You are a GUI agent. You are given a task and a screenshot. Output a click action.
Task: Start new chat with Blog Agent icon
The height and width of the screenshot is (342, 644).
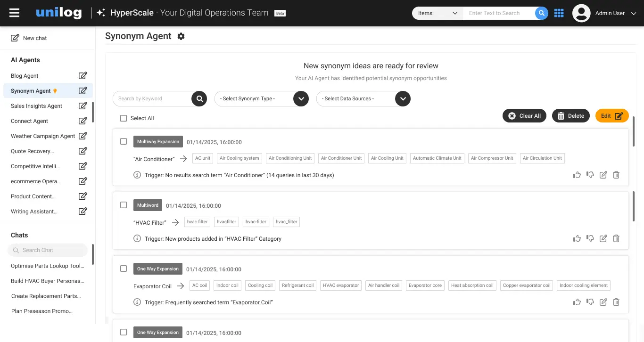[83, 76]
